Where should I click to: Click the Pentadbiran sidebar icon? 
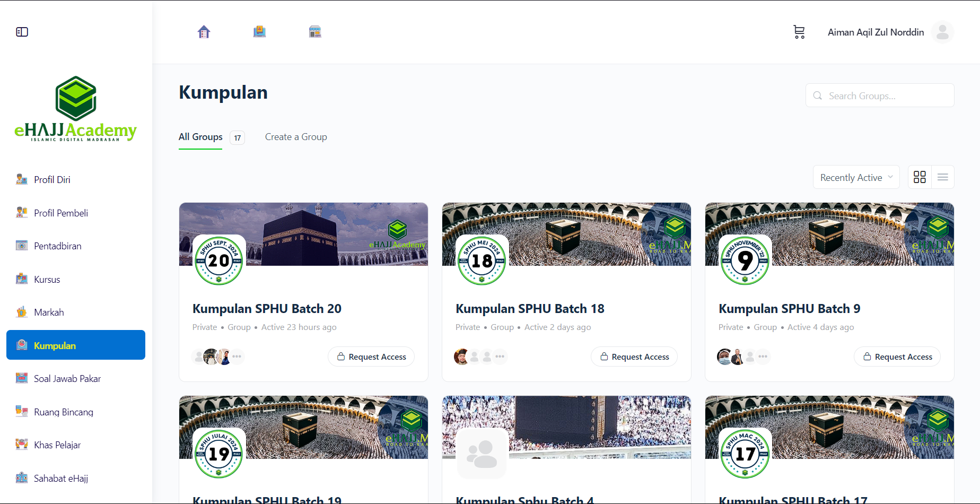(x=22, y=246)
